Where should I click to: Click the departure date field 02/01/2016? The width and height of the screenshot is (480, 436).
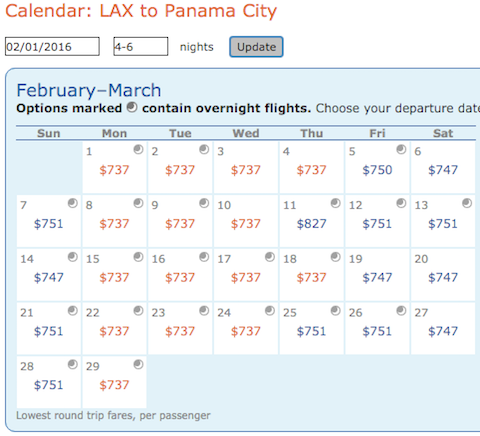[x=52, y=46]
